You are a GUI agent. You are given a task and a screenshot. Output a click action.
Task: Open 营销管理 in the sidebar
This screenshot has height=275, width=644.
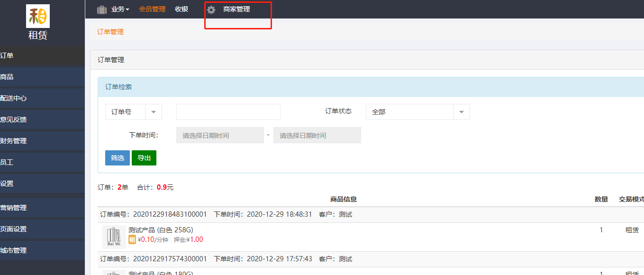(42, 208)
